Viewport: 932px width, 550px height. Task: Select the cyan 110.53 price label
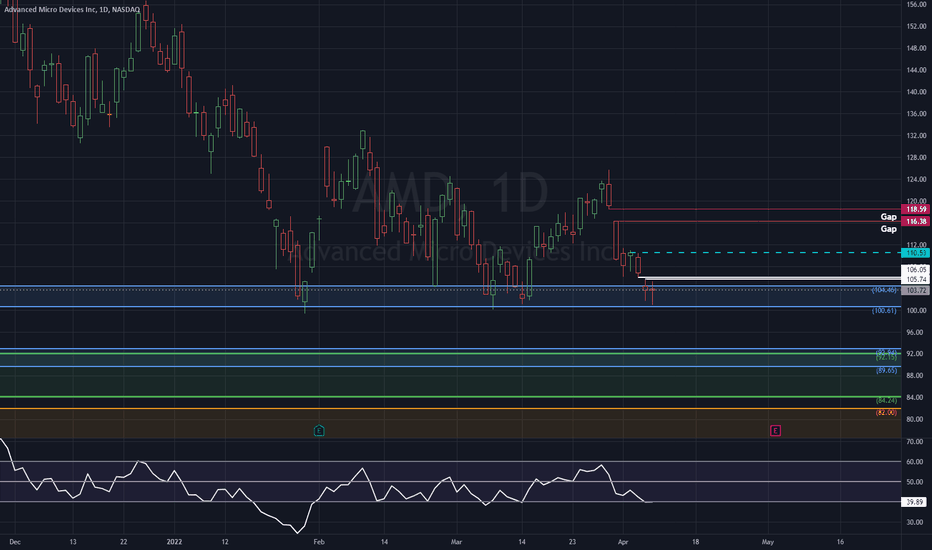[x=915, y=253]
